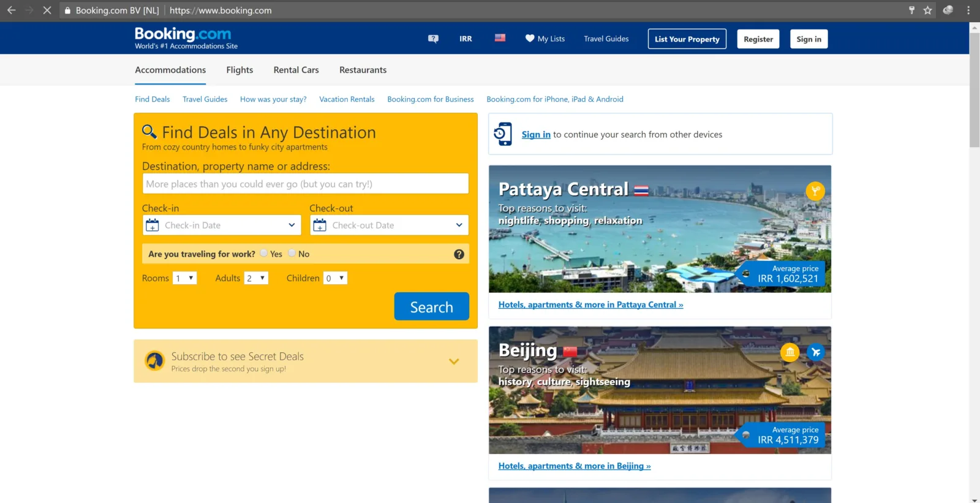Open Booking.com for Business link

coord(431,99)
